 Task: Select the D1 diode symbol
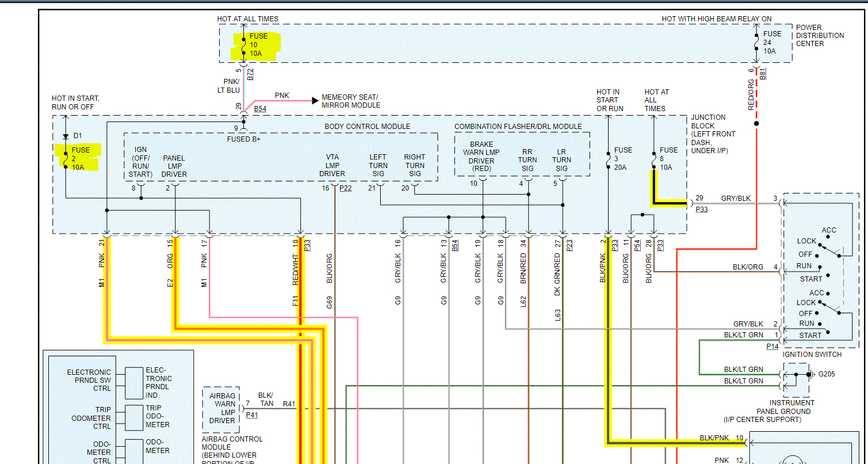coord(66,136)
